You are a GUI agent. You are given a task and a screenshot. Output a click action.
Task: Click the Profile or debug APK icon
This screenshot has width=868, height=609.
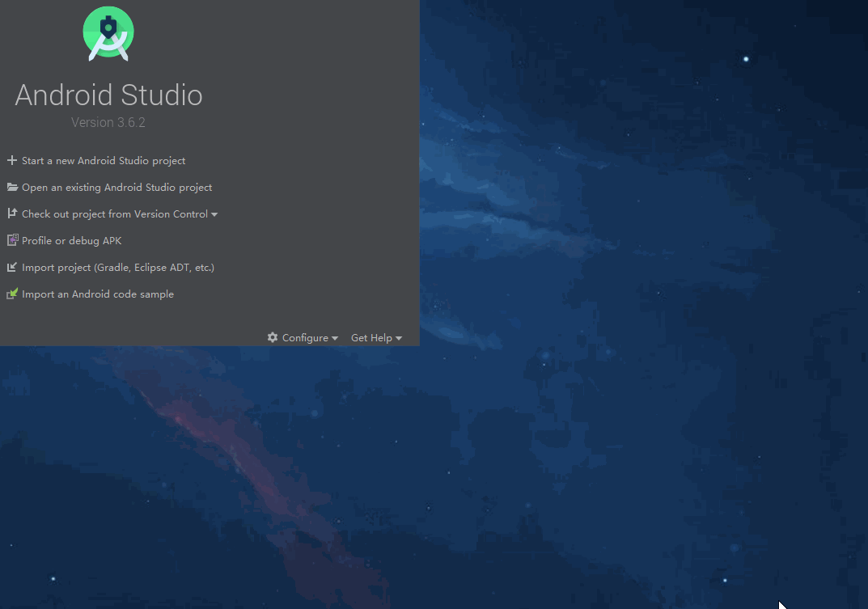tap(12, 240)
